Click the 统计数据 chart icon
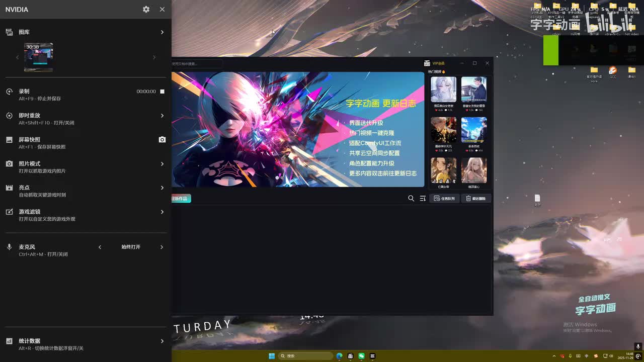Image resolution: width=644 pixels, height=362 pixels. coord(9,341)
